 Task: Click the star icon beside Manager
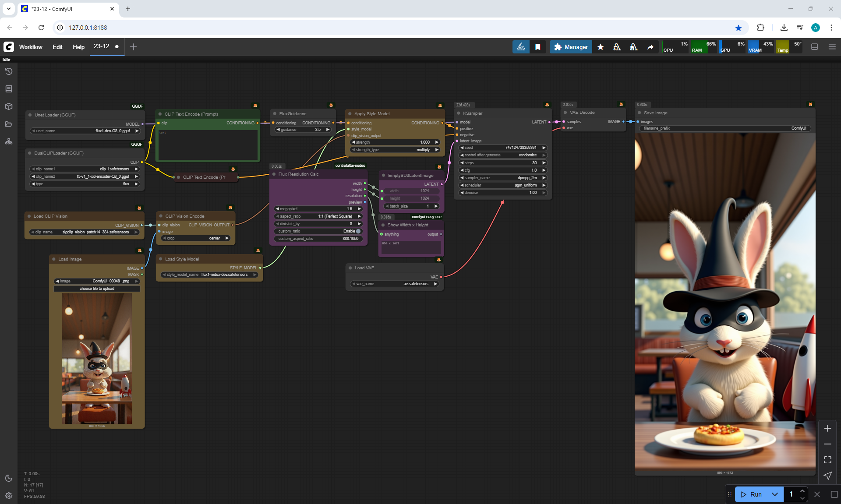click(x=601, y=47)
